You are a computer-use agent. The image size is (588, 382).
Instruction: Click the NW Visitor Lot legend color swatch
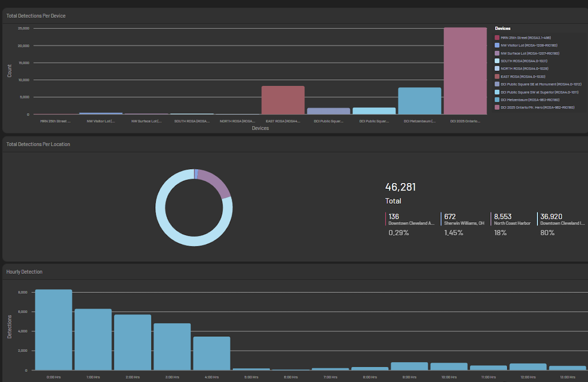497,45
